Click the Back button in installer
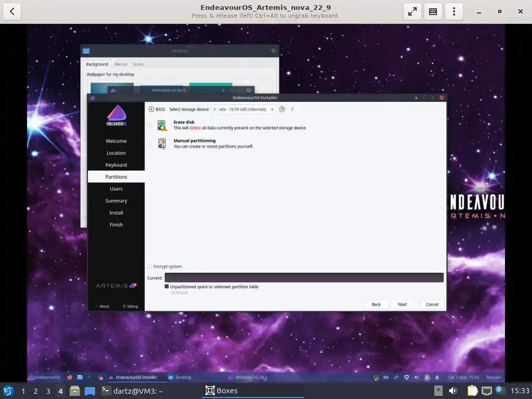The height and width of the screenshot is (399, 532). (x=376, y=304)
